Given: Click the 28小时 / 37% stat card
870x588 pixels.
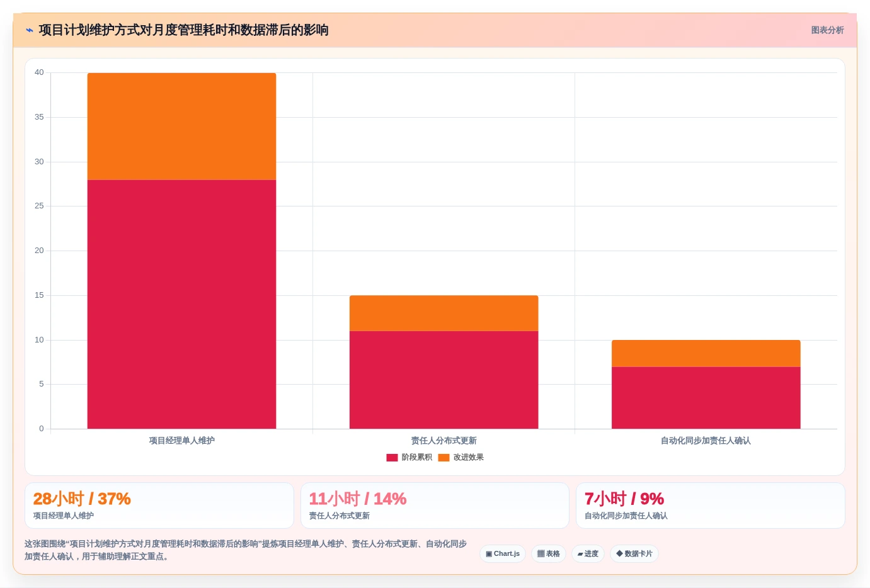Looking at the screenshot, I should tap(159, 506).
